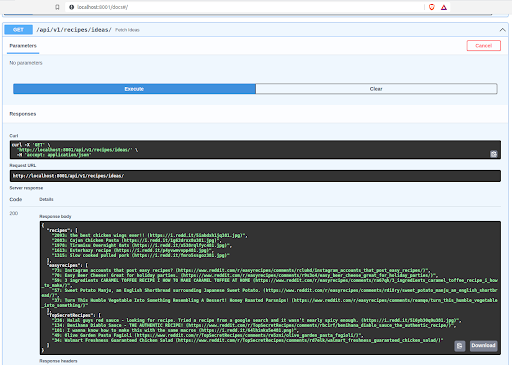Open the Brave Shields lion icon
Image resolution: width=512 pixels, height=365 pixels.
pos(432,7)
